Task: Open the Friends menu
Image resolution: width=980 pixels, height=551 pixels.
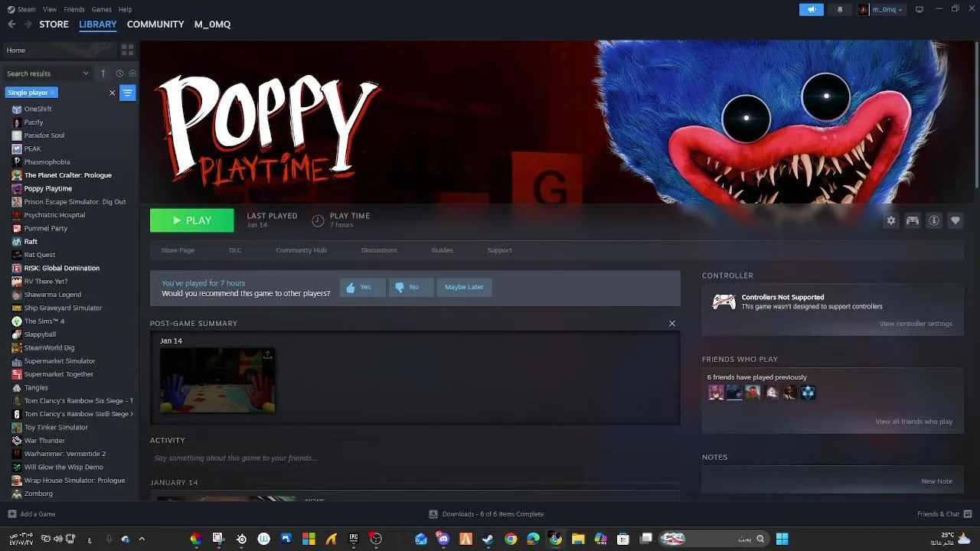Action: point(74,9)
